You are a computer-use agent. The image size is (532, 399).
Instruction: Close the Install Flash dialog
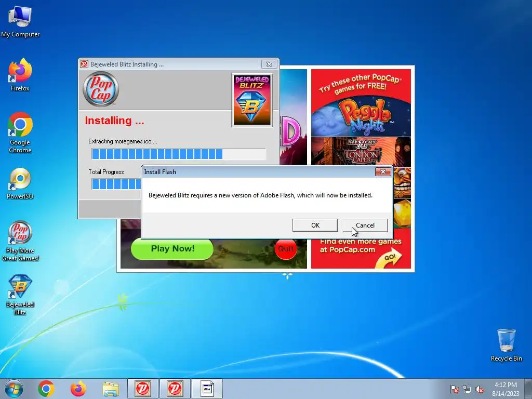383,171
